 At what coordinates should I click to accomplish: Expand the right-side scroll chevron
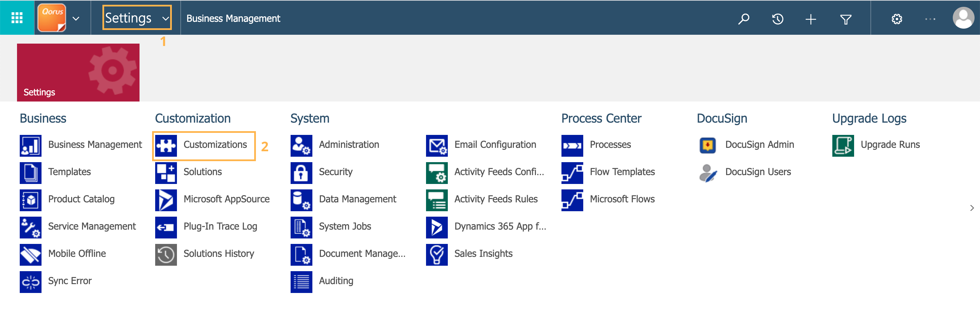click(971, 208)
